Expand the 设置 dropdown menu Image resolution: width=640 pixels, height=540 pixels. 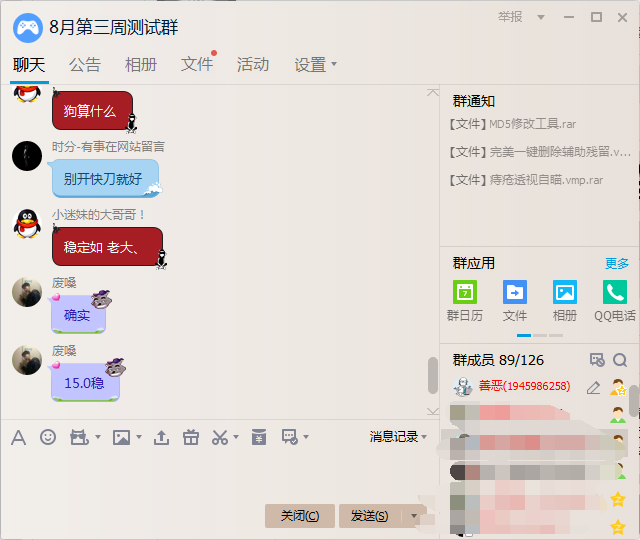click(x=316, y=65)
